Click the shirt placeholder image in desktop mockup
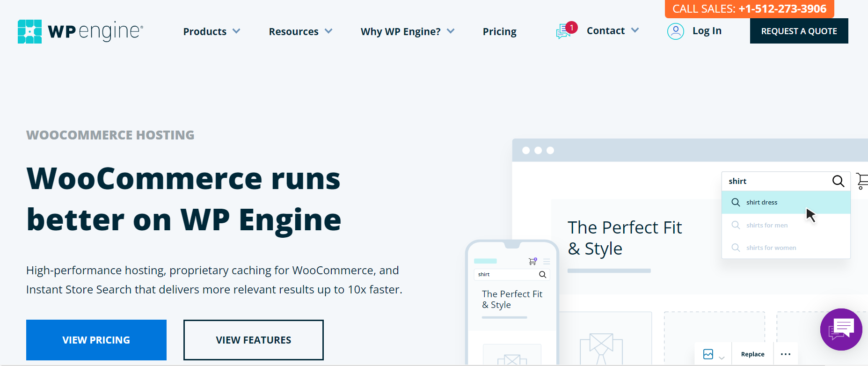Screen dimensions: 868x366 pyautogui.click(x=601, y=349)
